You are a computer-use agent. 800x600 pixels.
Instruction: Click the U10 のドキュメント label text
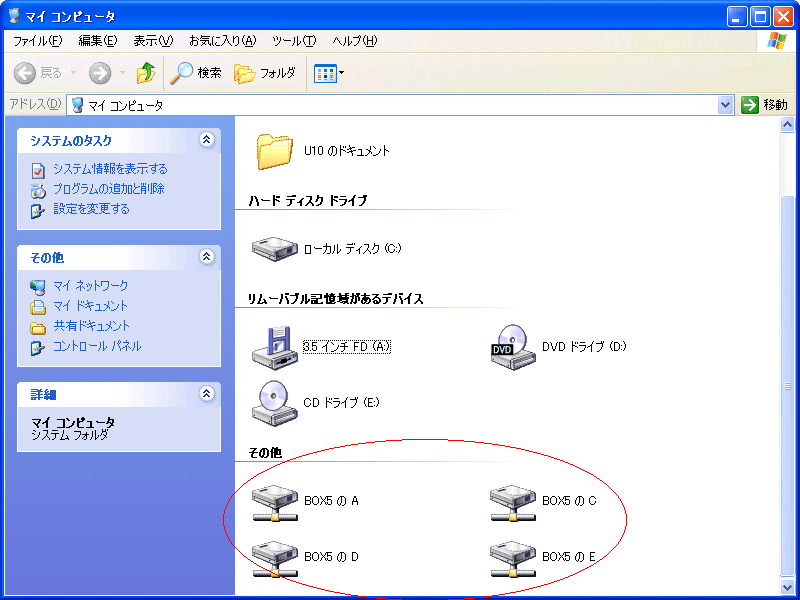point(347,151)
